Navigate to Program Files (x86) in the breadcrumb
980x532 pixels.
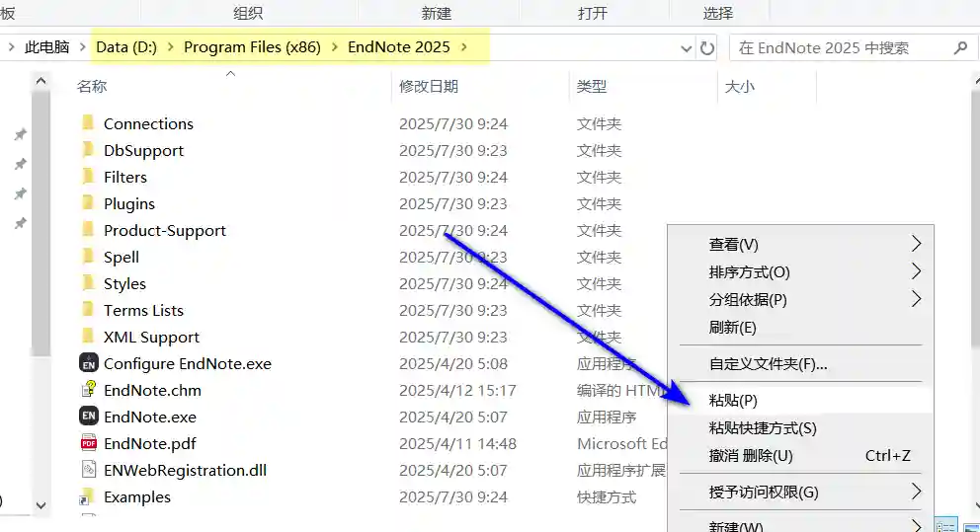point(252,47)
